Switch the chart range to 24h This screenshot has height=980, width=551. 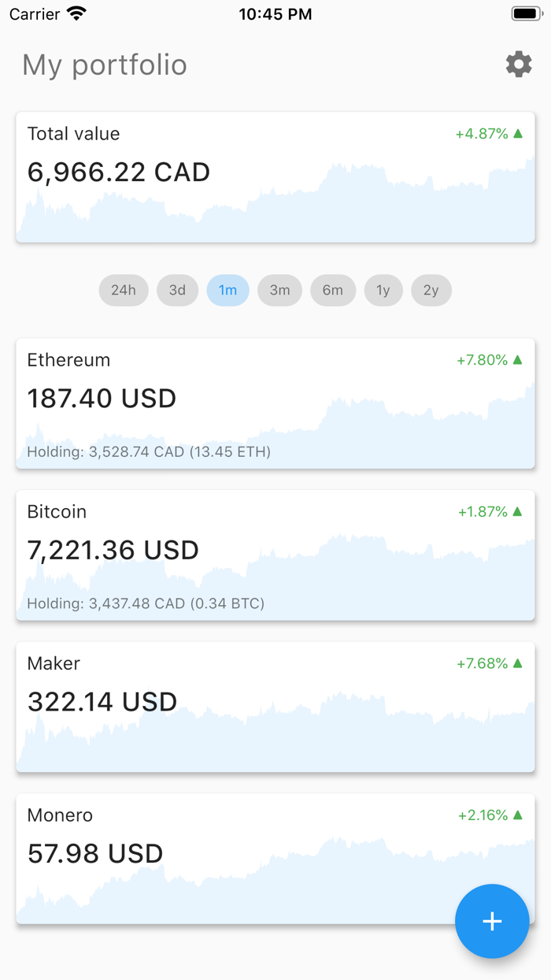coord(124,290)
